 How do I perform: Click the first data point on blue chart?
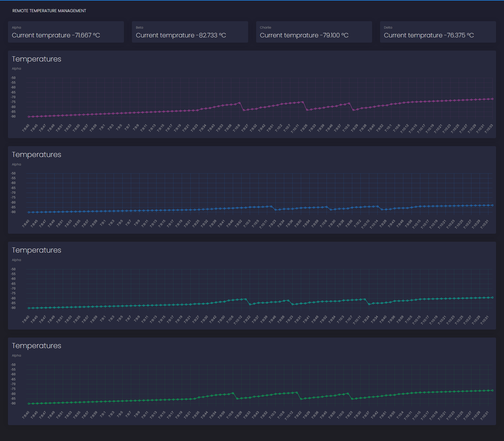(x=29, y=212)
